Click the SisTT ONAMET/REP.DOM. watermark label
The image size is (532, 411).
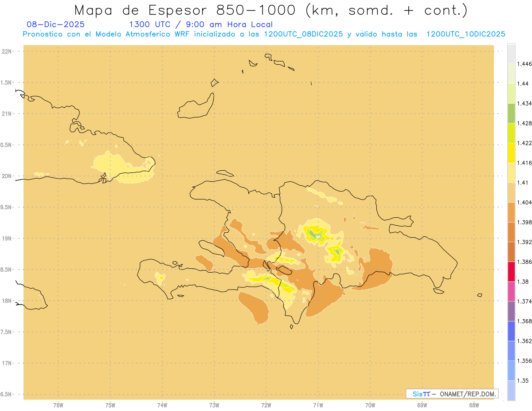[452, 394]
